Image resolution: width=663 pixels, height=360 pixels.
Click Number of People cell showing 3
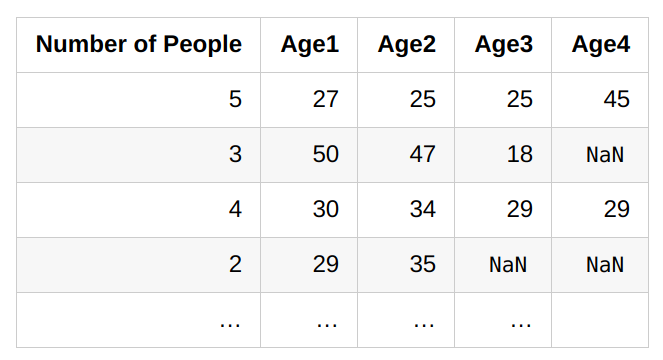pos(139,155)
